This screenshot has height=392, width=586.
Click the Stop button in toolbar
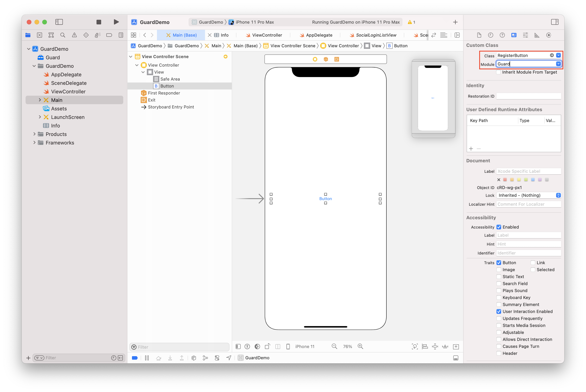click(99, 22)
